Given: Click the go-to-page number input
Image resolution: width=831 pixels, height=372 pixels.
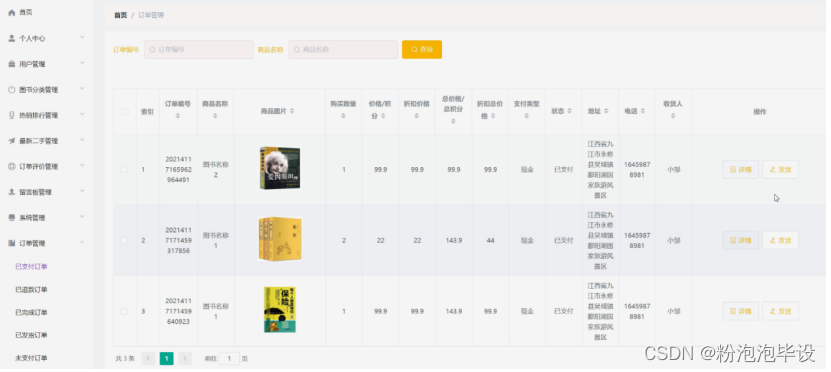Looking at the screenshot, I should (x=229, y=359).
